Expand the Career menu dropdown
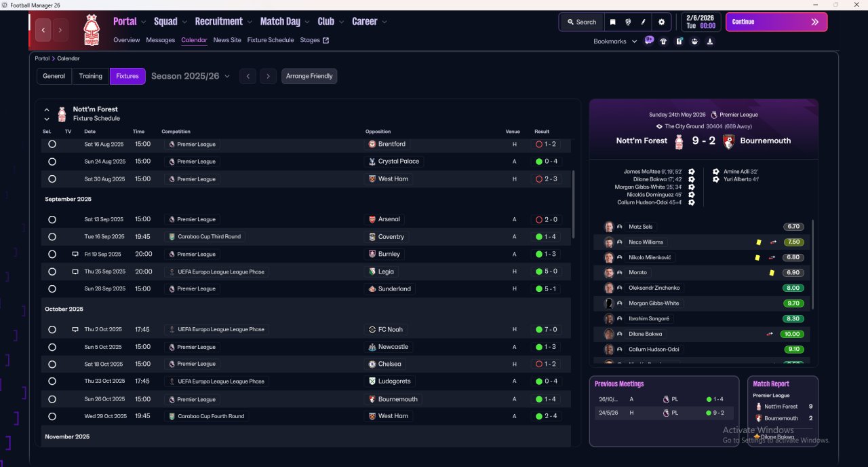This screenshot has width=868, height=467. tap(384, 22)
